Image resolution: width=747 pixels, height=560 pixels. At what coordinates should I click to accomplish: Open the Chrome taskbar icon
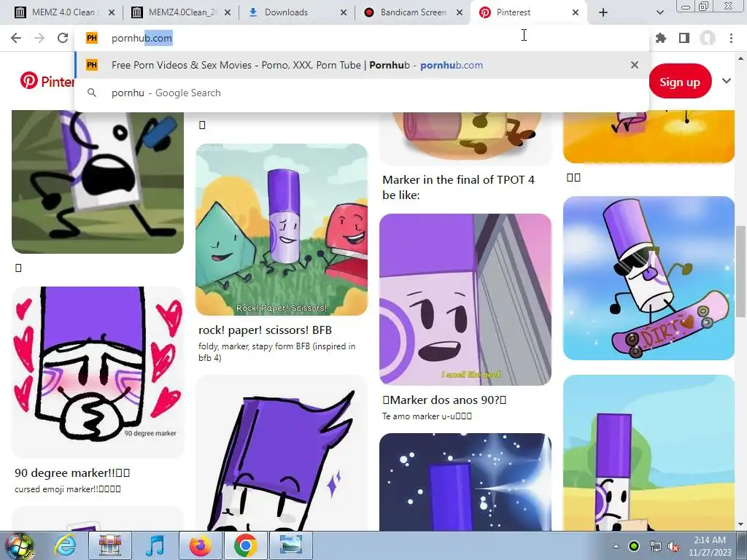(245, 545)
